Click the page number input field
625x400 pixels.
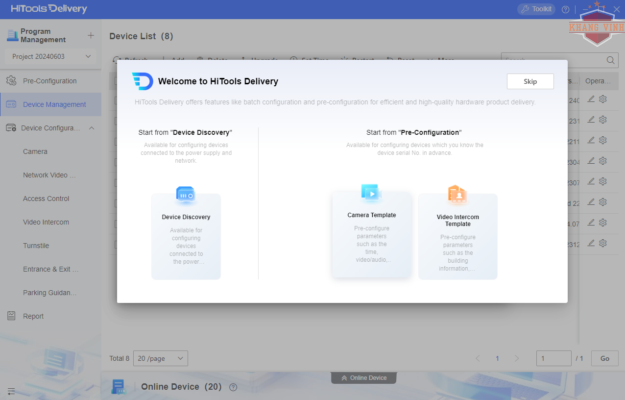pos(553,357)
